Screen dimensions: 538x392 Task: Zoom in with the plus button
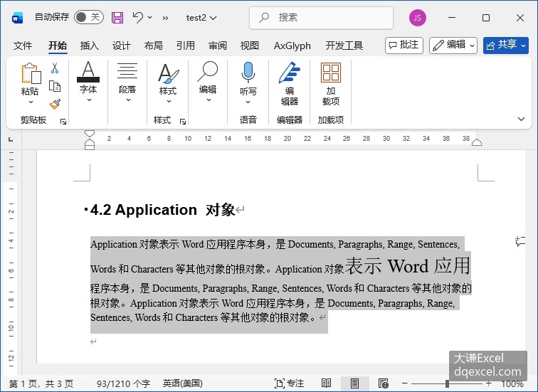pyautogui.click(x=489, y=383)
